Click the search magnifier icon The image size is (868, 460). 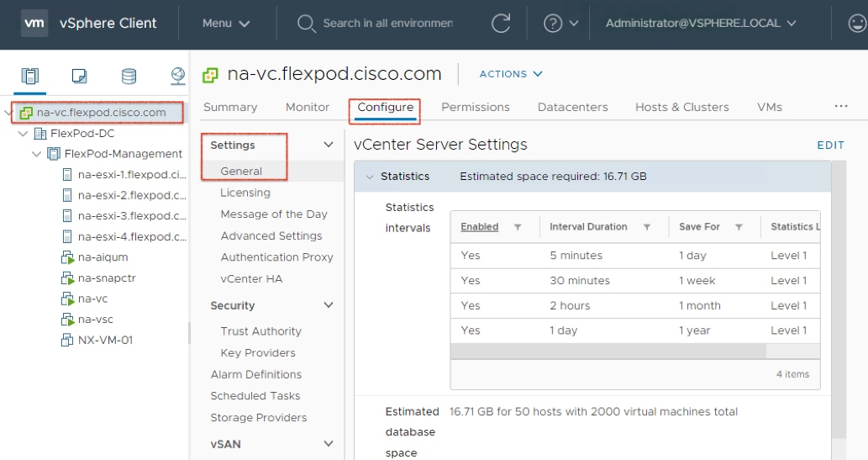click(x=306, y=24)
